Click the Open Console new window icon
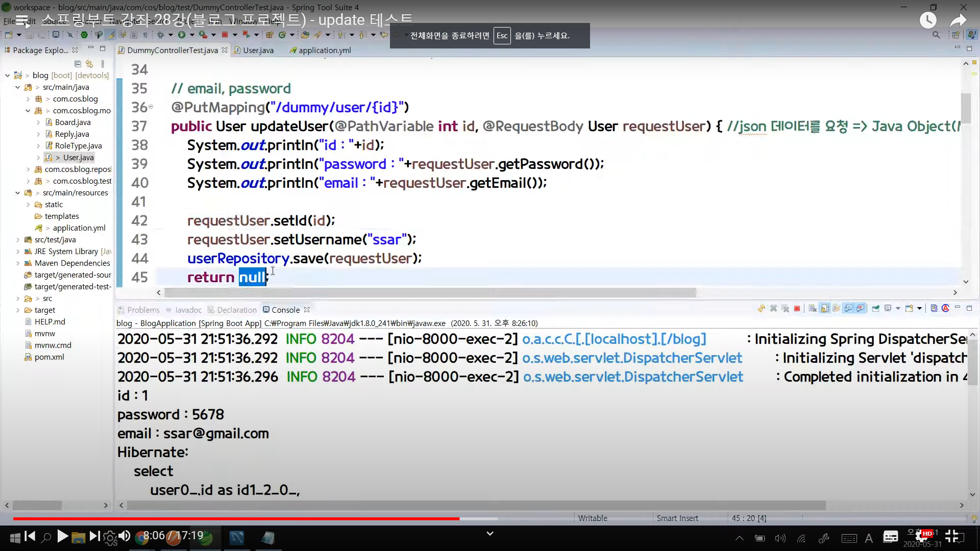The height and width of the screenshot is (551, 980). (909, 308)
